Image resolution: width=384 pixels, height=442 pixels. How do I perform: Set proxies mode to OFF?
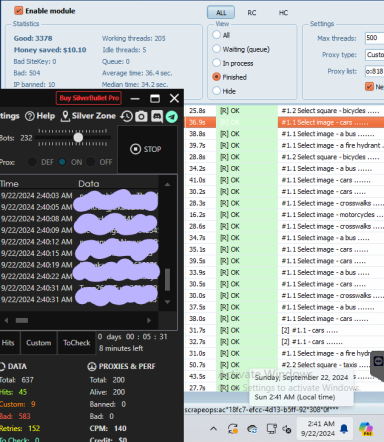(x=91, y=162)
